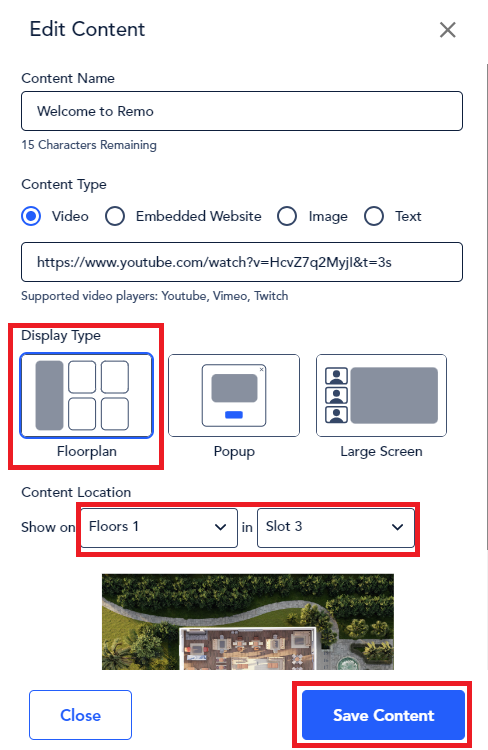Close the Edit Content dialog with X
This screenshot has width=488, height=750.
447,30
